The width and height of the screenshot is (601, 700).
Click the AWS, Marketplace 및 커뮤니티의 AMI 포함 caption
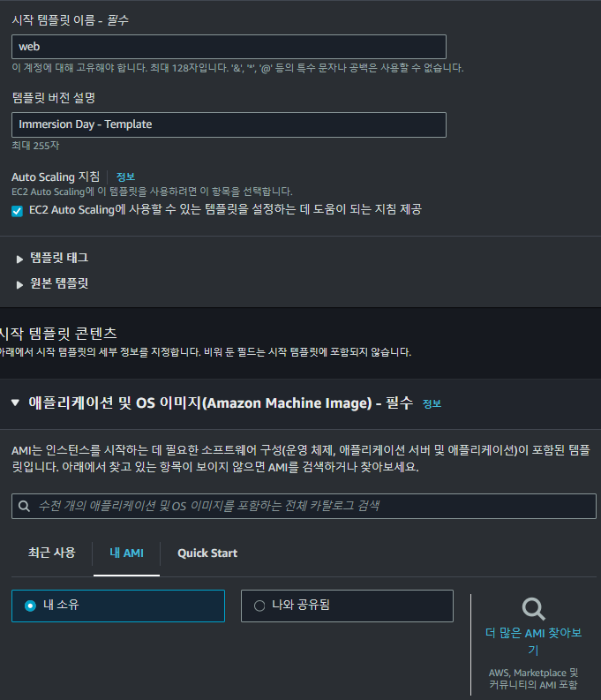[533, 679]
